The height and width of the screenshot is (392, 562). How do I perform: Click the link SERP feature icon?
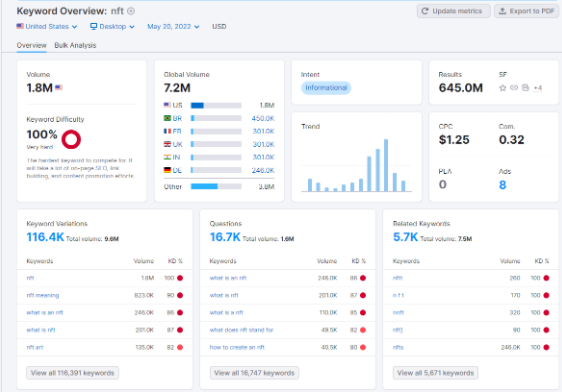pos(514,88)
